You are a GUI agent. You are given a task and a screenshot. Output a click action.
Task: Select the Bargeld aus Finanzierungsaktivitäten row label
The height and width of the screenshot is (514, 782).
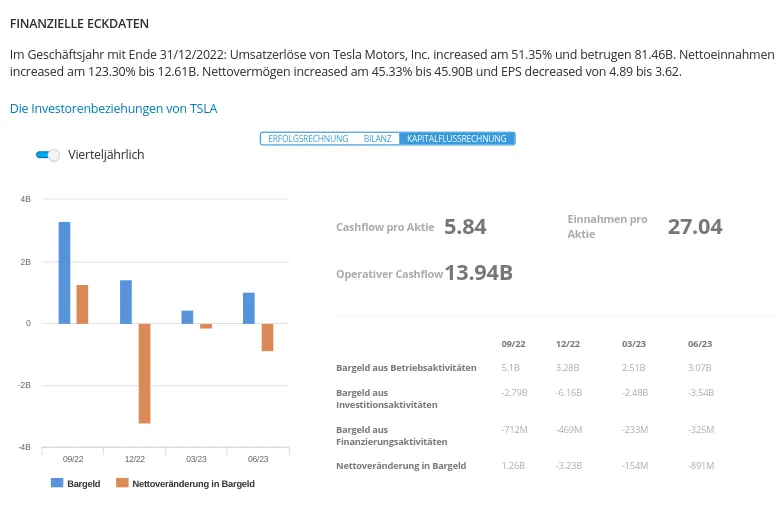pos(392,435)
